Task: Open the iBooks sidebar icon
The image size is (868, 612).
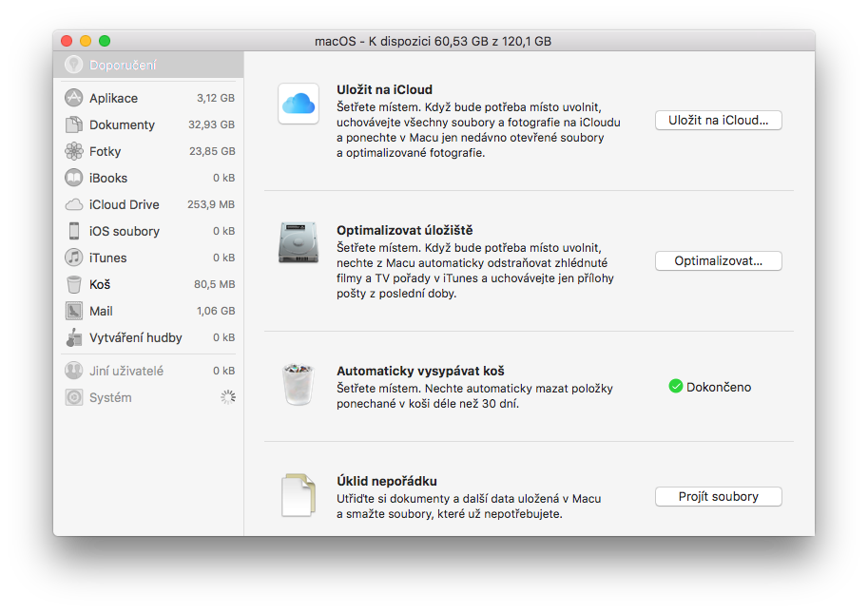Action: (x=73, y=178)
